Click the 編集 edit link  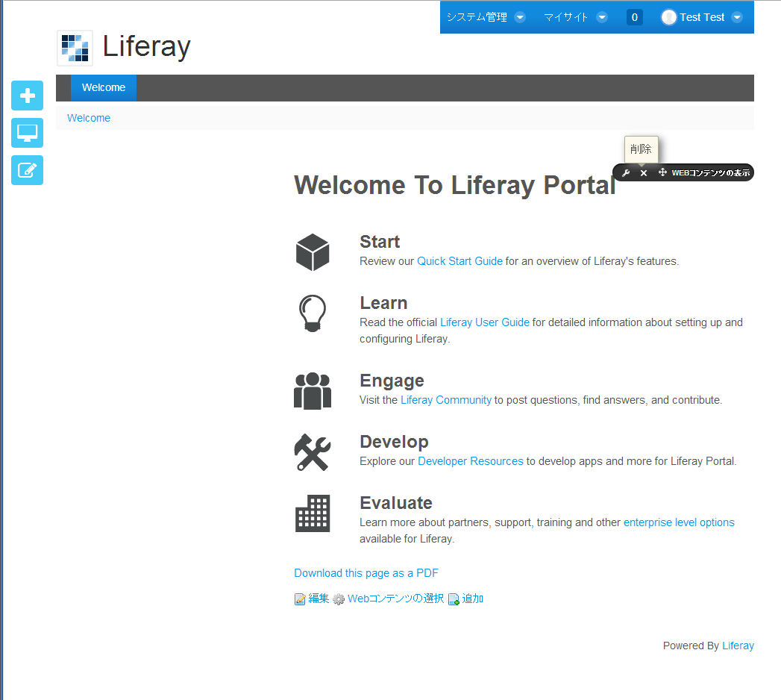(x=319, y=599)
